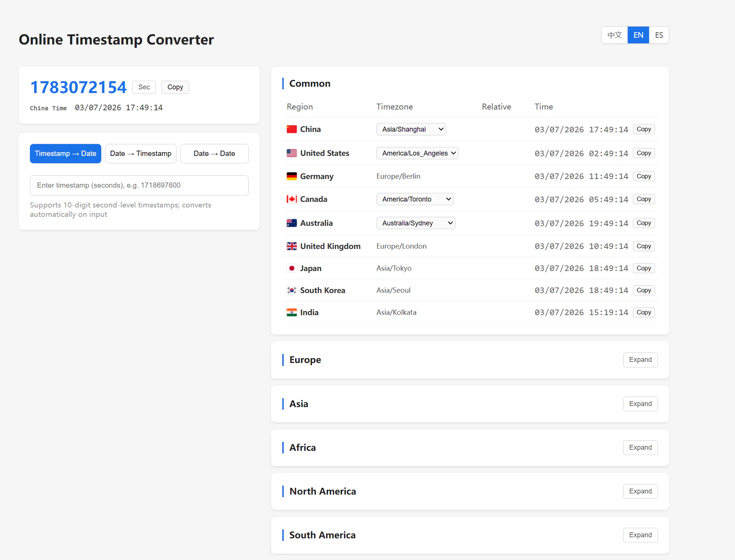Image resolution: width=735 pixels, height=560 pixels.
Task: Click the Europe/London timezone text
Action: click(402, 246)
